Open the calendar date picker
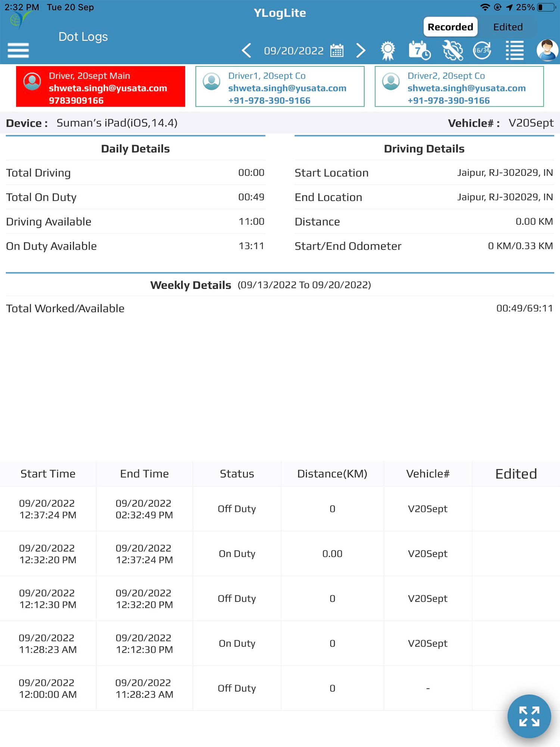 [337, 50]
